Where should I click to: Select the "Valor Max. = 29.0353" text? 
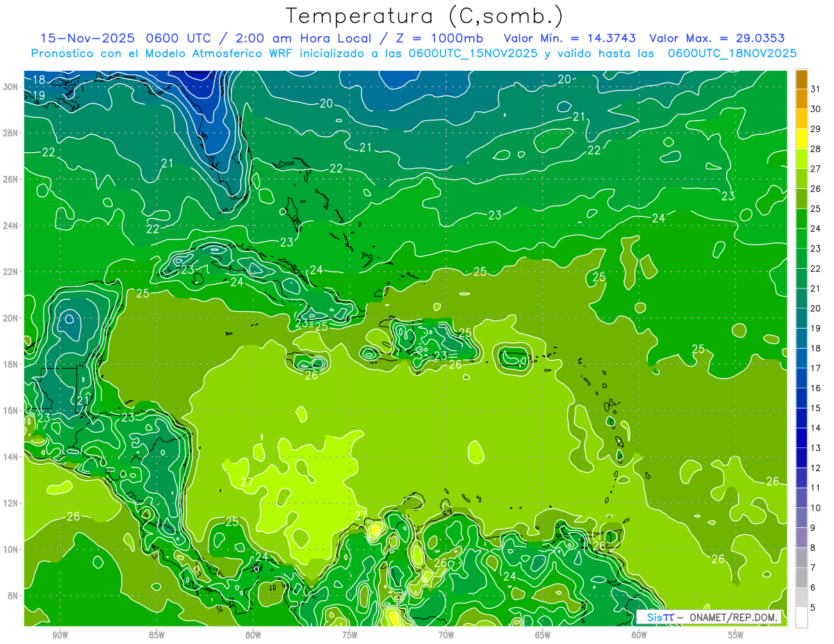[718, 38]
